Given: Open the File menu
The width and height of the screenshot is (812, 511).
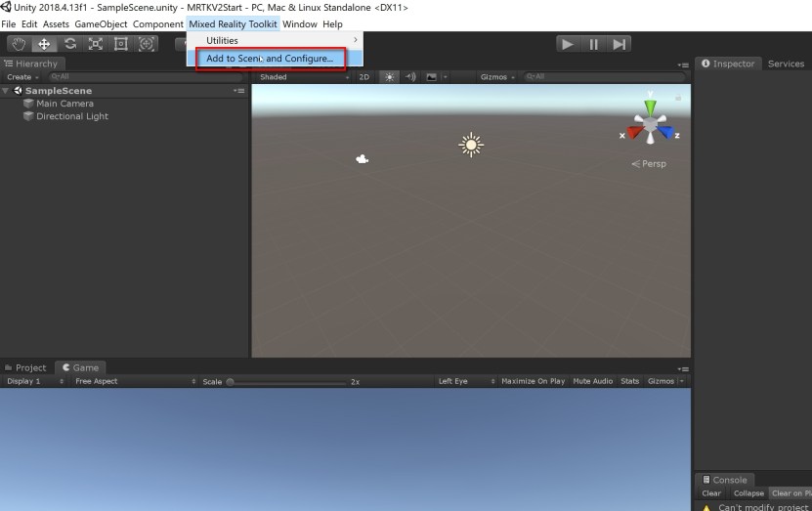Looking at the screenshot, I should point(8,23).
